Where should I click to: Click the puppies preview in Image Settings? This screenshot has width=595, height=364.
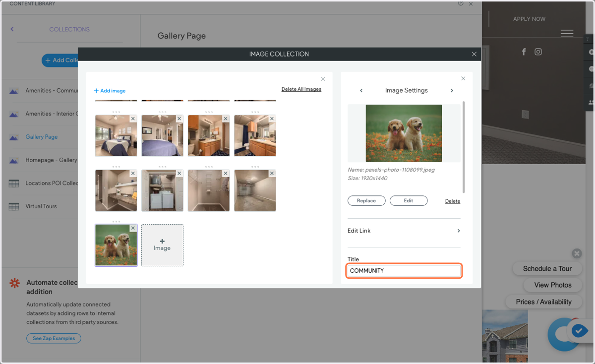tap(404, 133)
